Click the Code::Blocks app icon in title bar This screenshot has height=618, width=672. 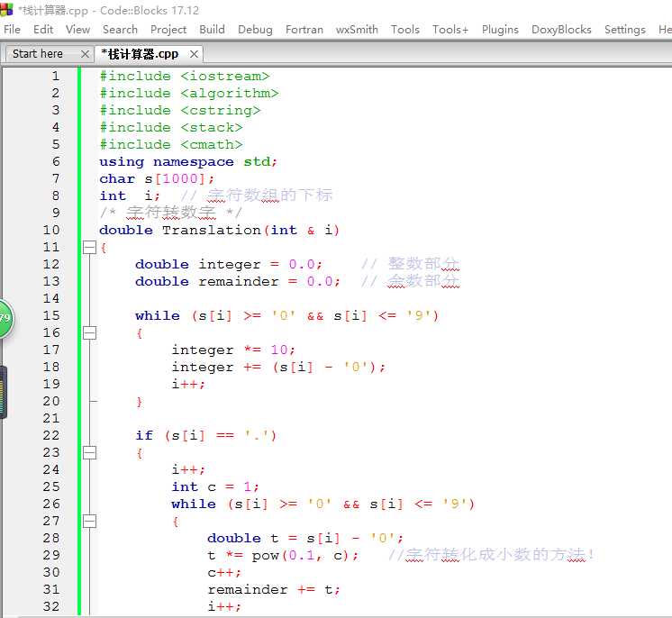6,9
